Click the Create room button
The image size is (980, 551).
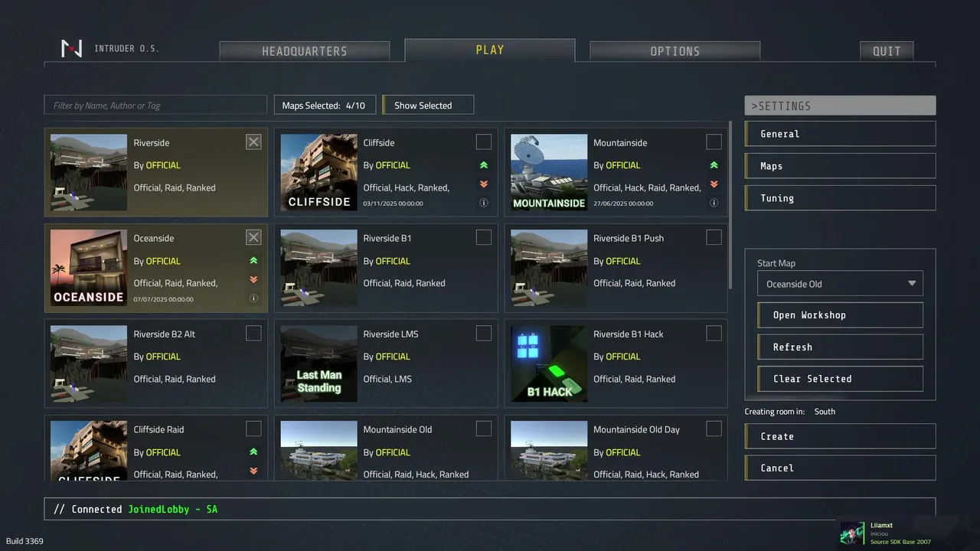pos(840,436)
